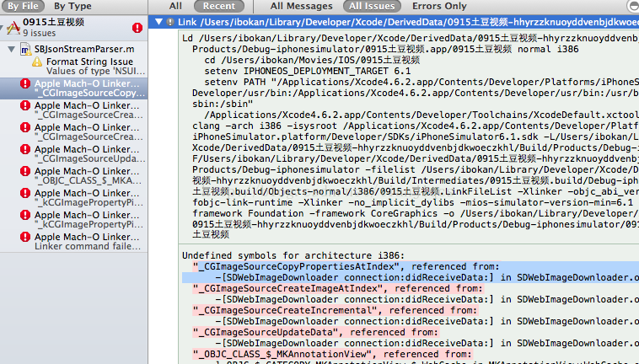Select project 0915土豆视频 with 9 issues
The height and width of the screenshot is (364, 639).
(73, 27)
